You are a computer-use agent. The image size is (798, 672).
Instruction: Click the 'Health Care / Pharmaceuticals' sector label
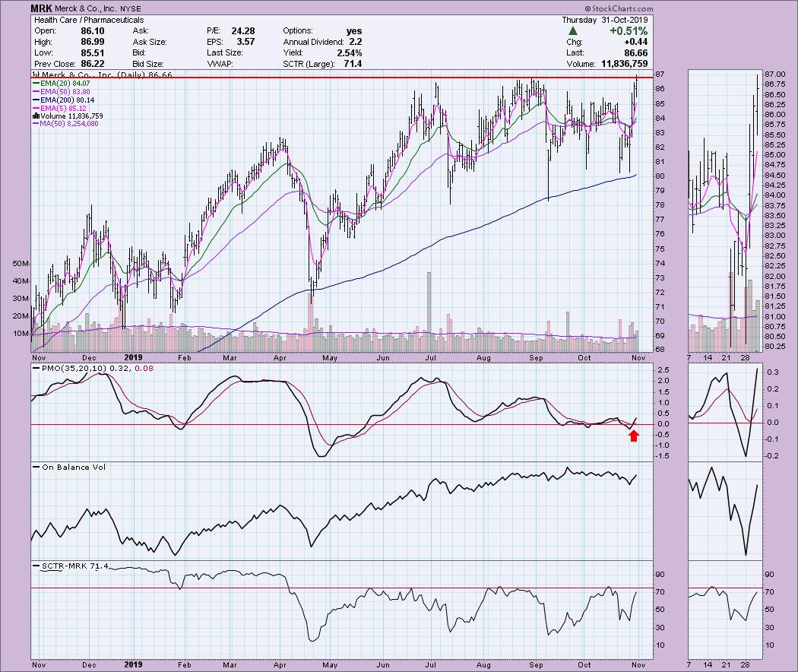[89, 20]
